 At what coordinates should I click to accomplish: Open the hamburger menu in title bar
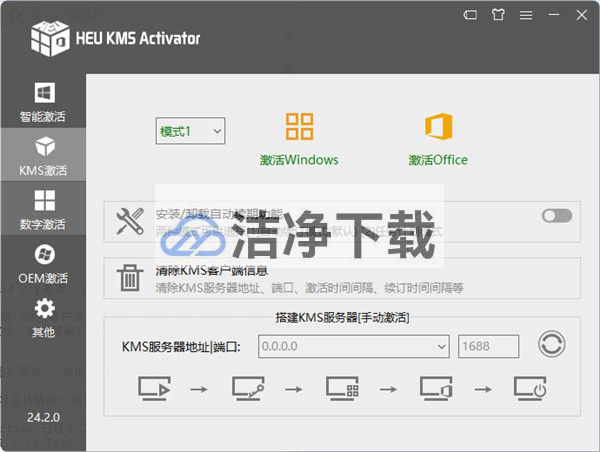[x=526, y=15]
